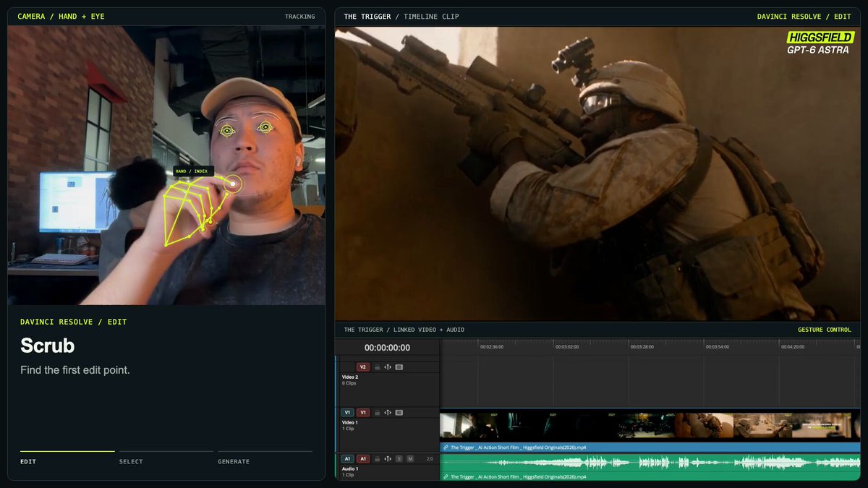Click the Video 1 track name
The width and height of the screenshot is (868, 488).
pyautogui.click(x=350, y=422)
